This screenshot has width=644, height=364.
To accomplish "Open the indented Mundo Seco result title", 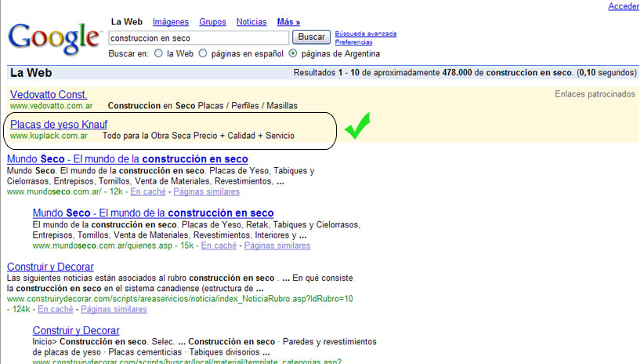I will pos(154,213).
